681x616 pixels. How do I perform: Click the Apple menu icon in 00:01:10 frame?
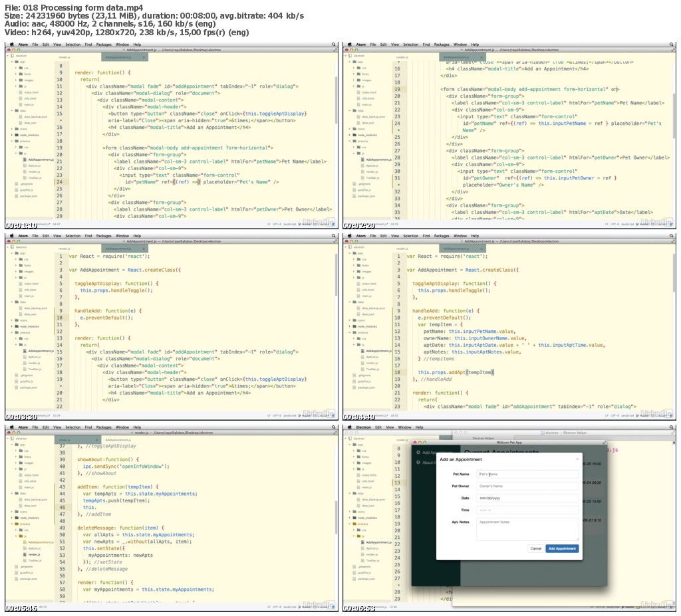pyautogui.click(x=12, y=45)
